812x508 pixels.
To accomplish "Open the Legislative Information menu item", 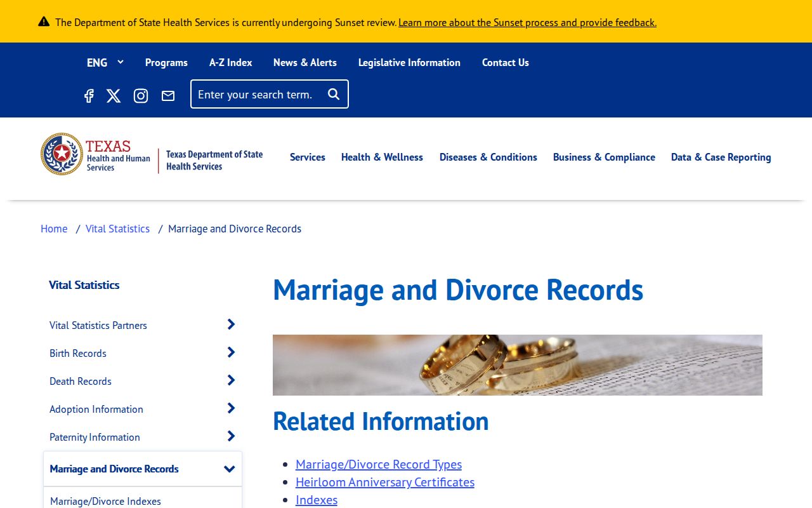I will [x=409, y=62].
